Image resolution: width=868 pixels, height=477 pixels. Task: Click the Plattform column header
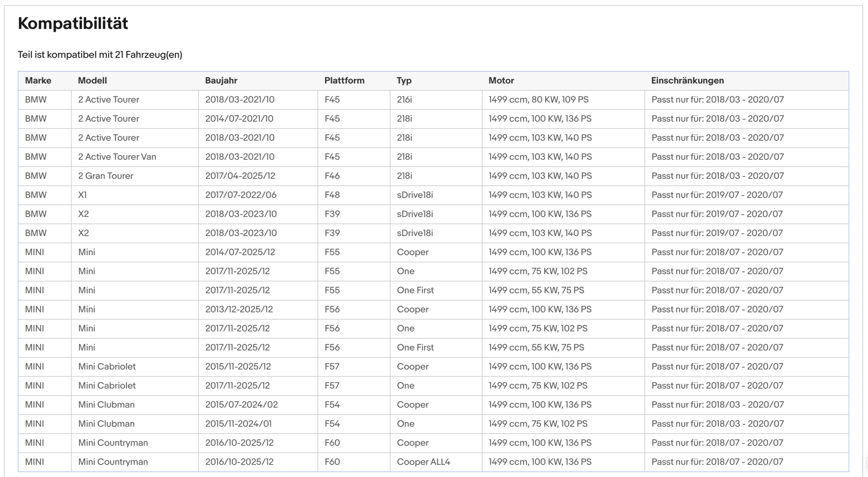(x=345, y=81)
